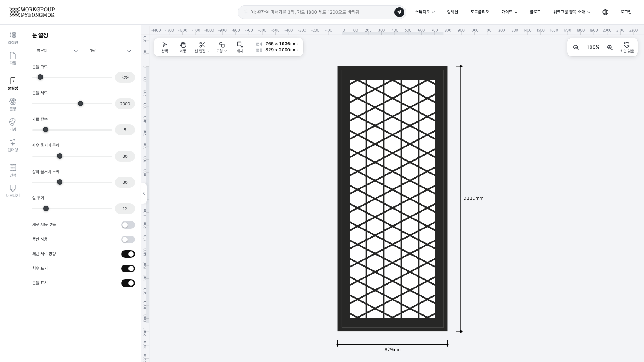644x362 pixels.
Task: Go to the 포트폴리오 navigation item
Action: (480, 12)
